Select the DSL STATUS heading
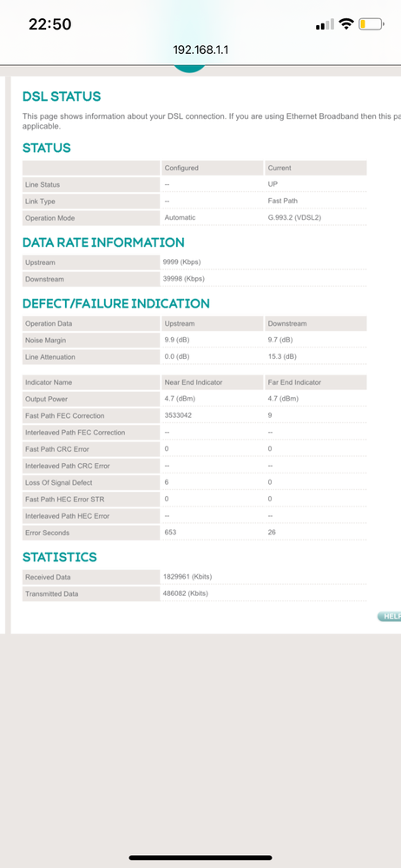The height and width of the screenshot is (868, 401). (62, 96)
